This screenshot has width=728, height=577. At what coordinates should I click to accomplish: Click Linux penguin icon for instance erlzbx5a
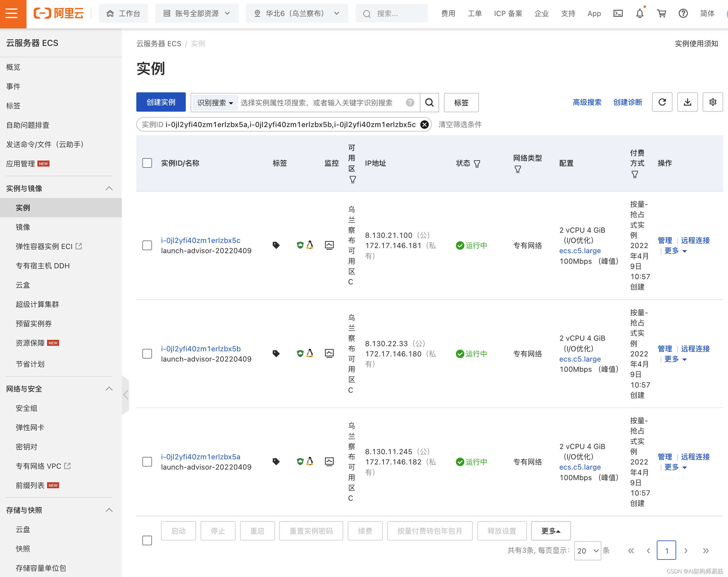point(310,461)
